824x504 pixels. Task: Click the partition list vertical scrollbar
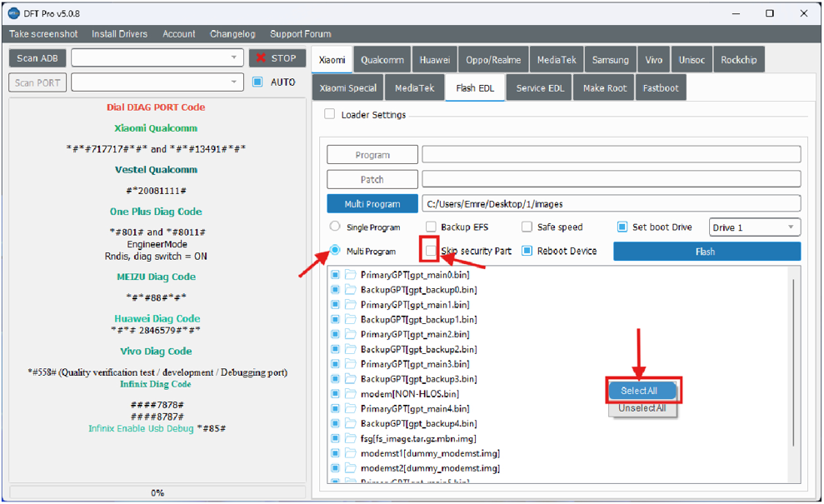(x=793, y=362)
